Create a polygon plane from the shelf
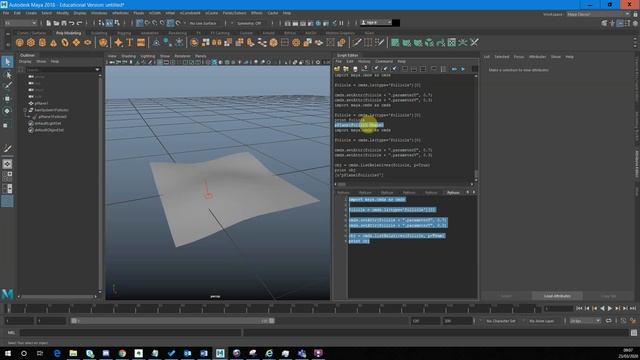 [76, 42]
